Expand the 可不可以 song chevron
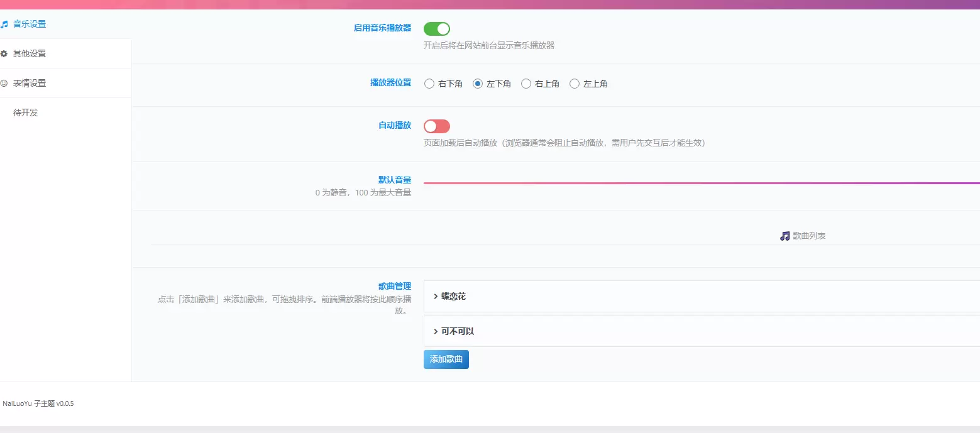 (x=436, y=331)
